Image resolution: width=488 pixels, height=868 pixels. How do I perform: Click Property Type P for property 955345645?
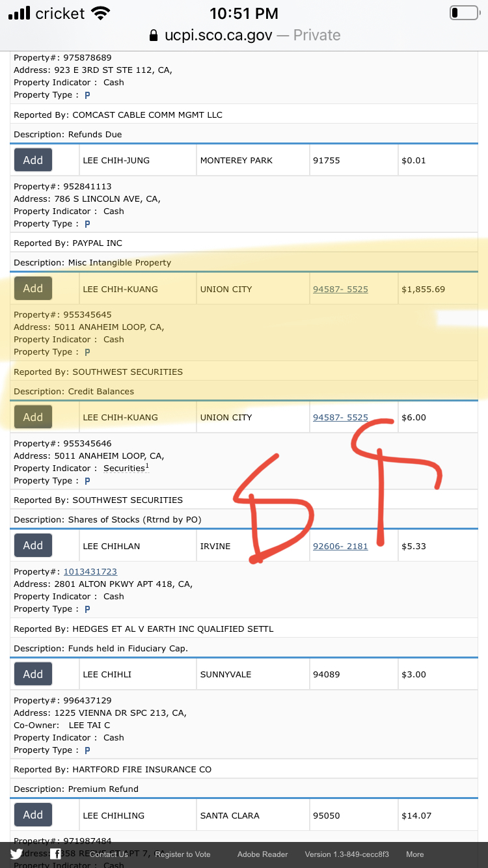[87, 352]
